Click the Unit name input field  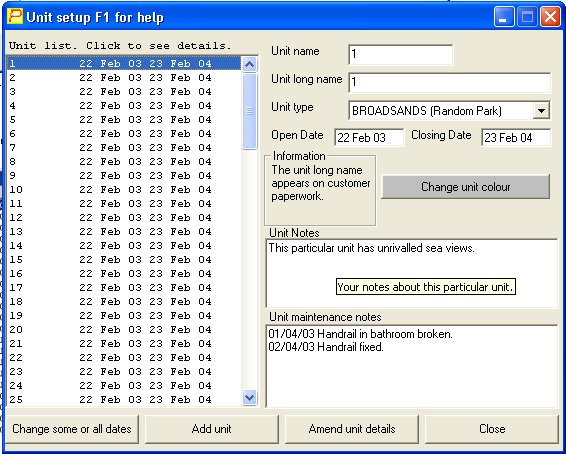click(401, 54)
